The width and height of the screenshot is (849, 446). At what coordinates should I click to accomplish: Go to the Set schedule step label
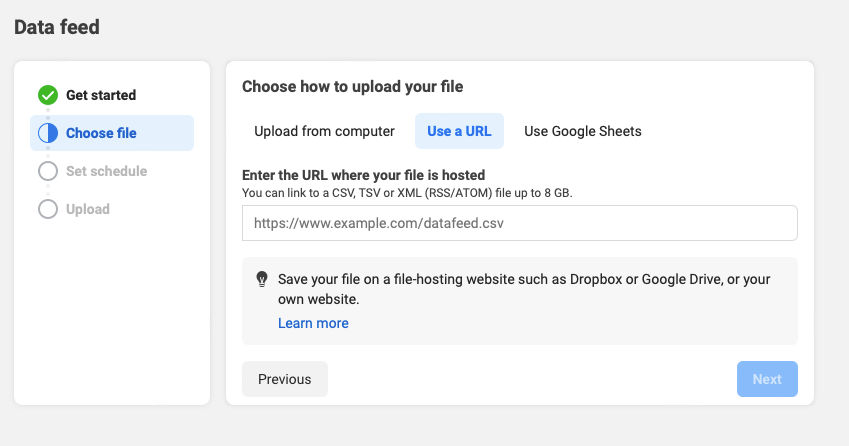106,171
